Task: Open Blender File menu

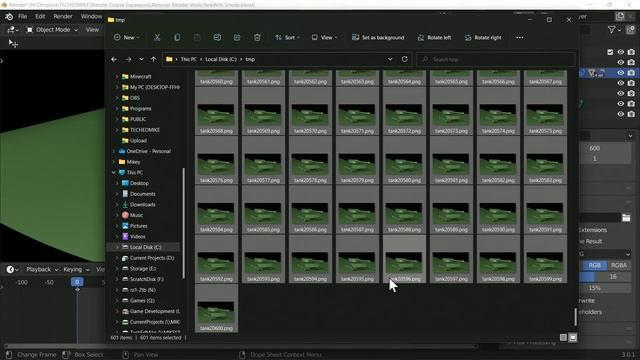Action: point(22,16)
